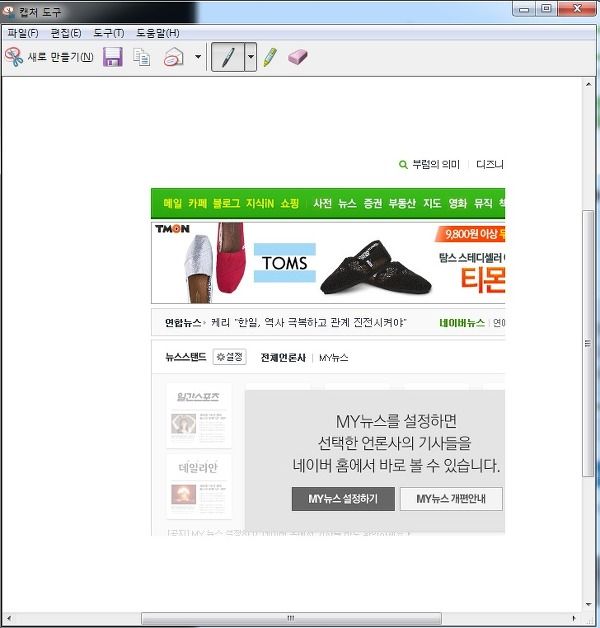Click the 지식iN link in green bar
Screen dimensions: 600x628
pyautogui.click(x=260, y=203)
